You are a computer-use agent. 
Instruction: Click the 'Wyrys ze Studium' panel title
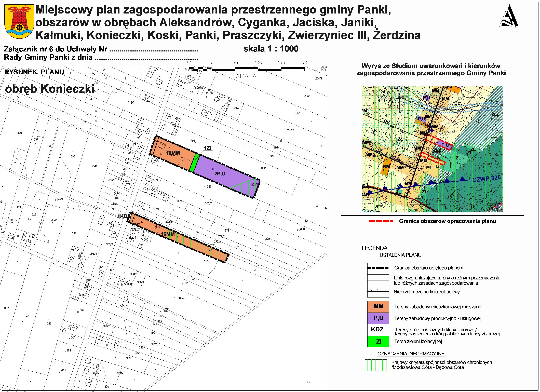[431, 69]
